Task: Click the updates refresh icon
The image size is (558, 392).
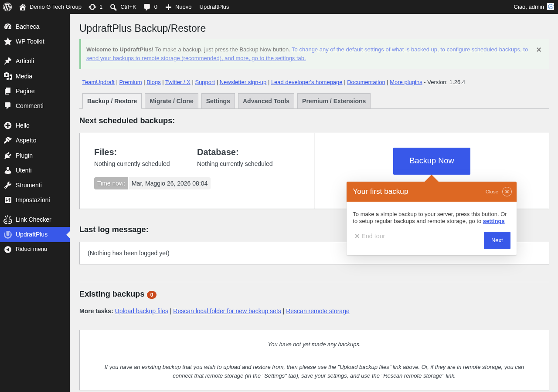Action: pos(92,7)
